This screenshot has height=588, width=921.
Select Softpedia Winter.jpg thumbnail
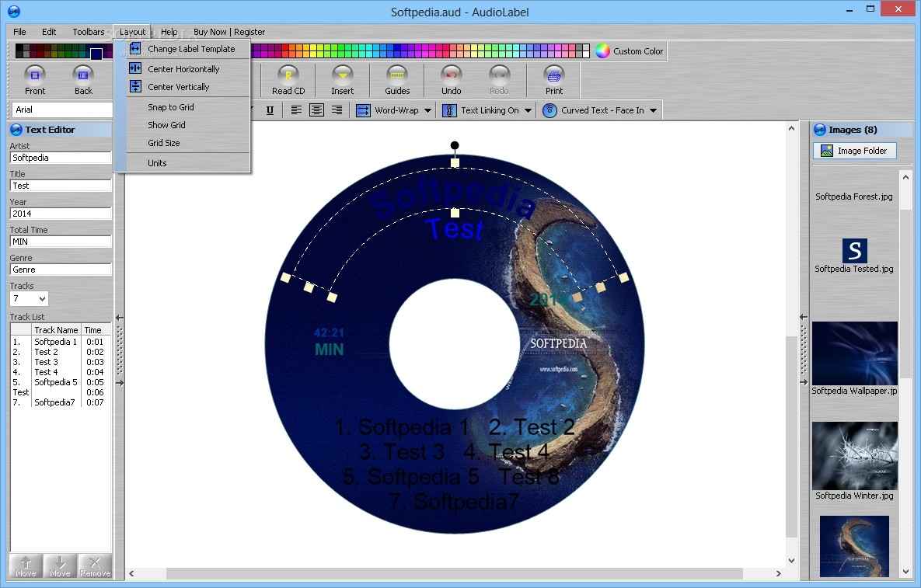point(855,456)
